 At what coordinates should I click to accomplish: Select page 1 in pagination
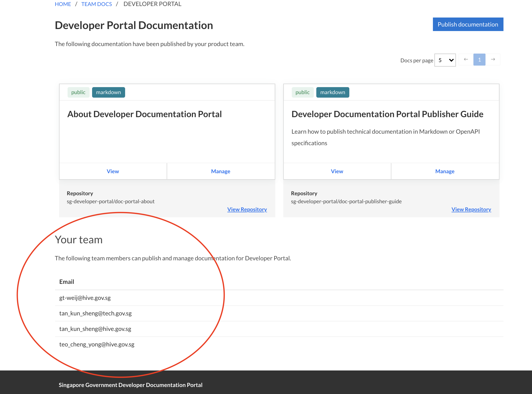[479, 59]
